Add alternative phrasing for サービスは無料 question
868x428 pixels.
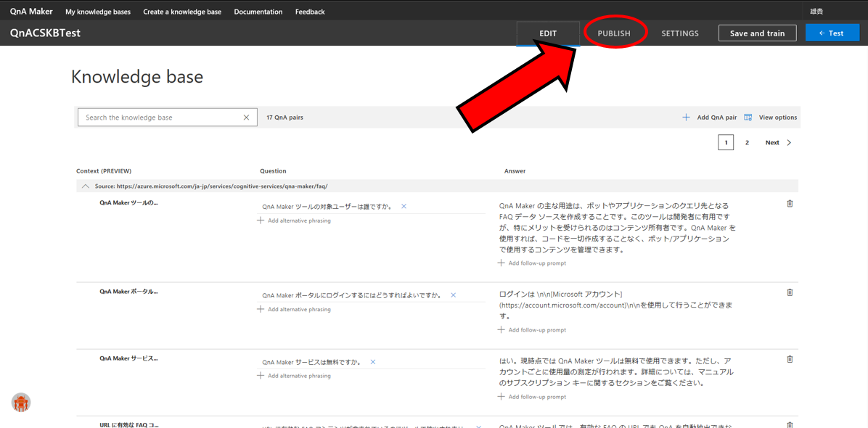click(294, 376)
